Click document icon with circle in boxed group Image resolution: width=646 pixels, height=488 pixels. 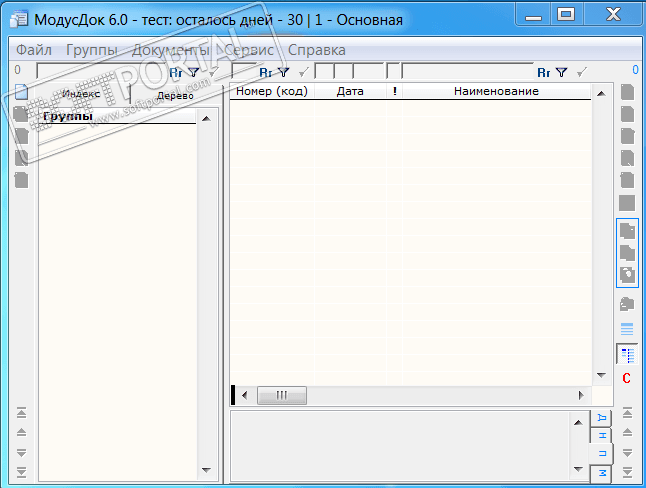pos(627,274)
